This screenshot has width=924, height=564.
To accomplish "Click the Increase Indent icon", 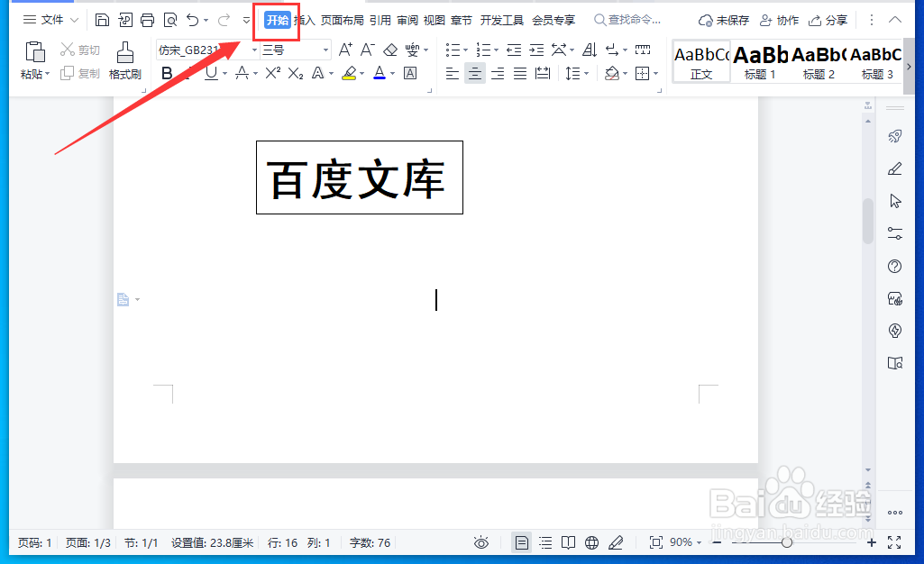I will 536,50.
